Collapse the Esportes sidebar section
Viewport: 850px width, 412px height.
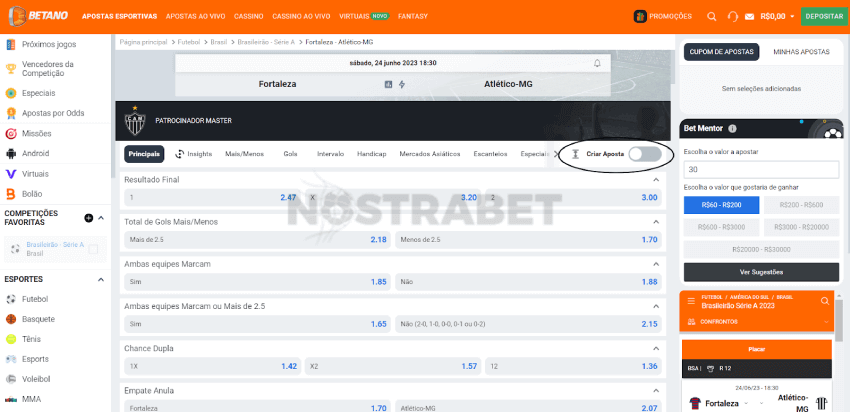[x=100, y=280]
